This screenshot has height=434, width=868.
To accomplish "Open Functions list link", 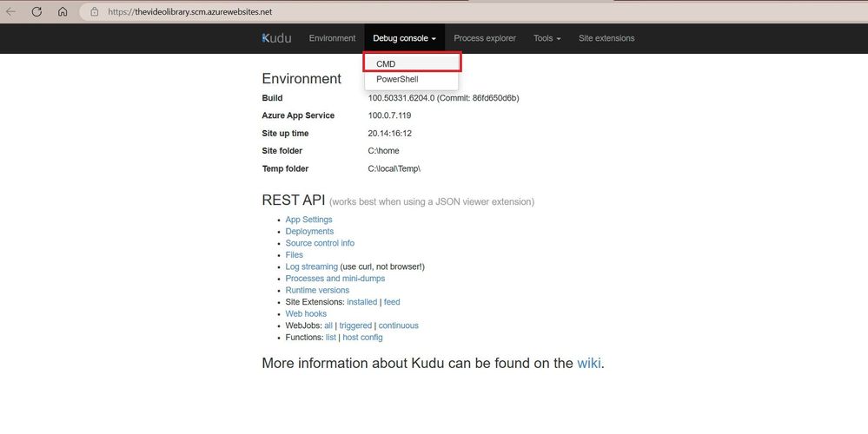I will (331, 338).
